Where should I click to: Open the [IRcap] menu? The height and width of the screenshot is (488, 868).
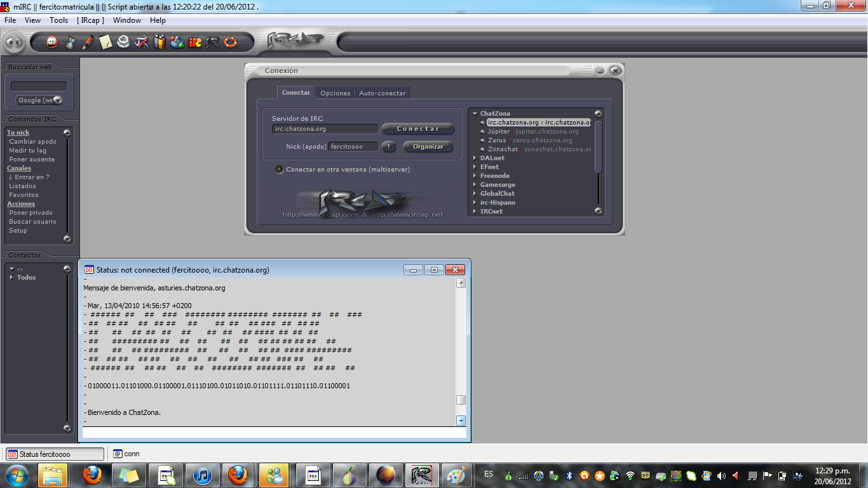[90, 20]
